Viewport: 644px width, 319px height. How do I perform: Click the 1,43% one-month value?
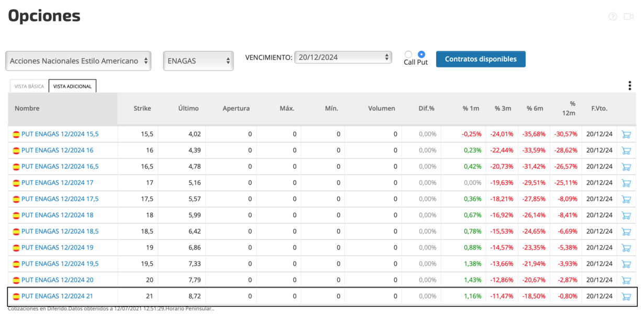473,280
